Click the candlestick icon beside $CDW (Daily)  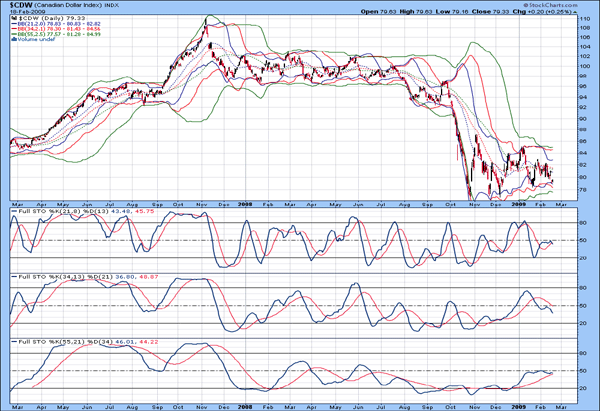click(13, 20)
